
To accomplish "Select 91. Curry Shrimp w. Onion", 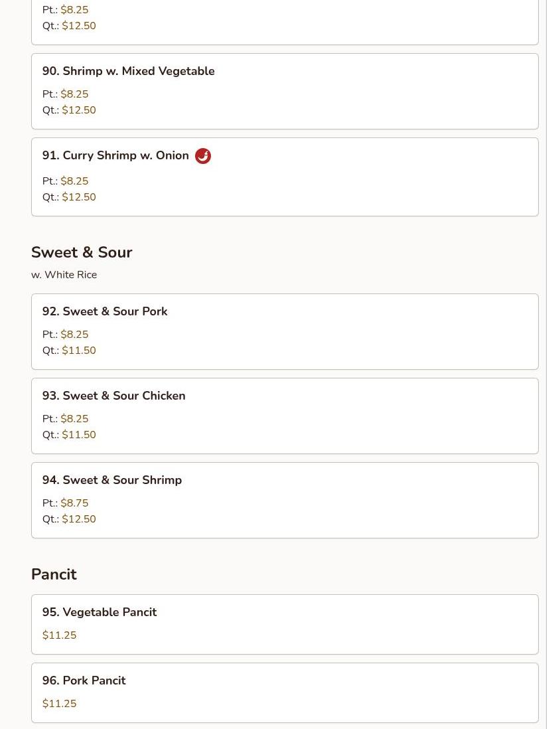I will pyautogui.click(x=285, y=177).
